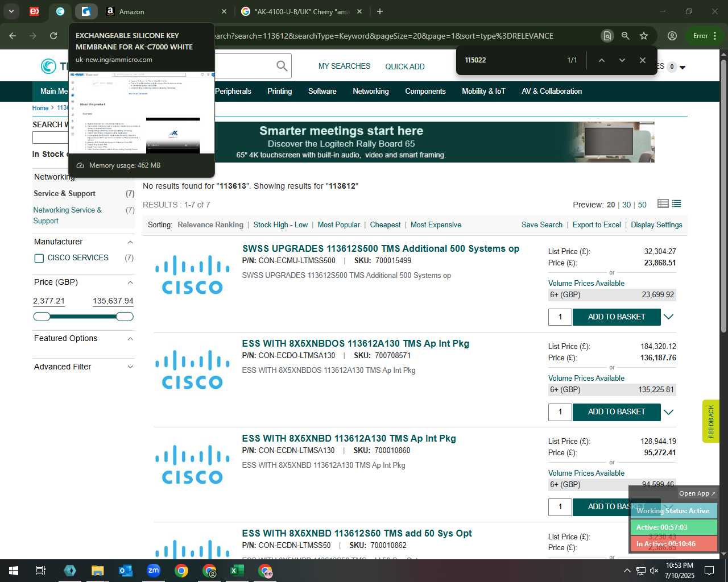Open the find-bar previous match arrow
The height and width of the screenshot is (582, 728).
601,60
